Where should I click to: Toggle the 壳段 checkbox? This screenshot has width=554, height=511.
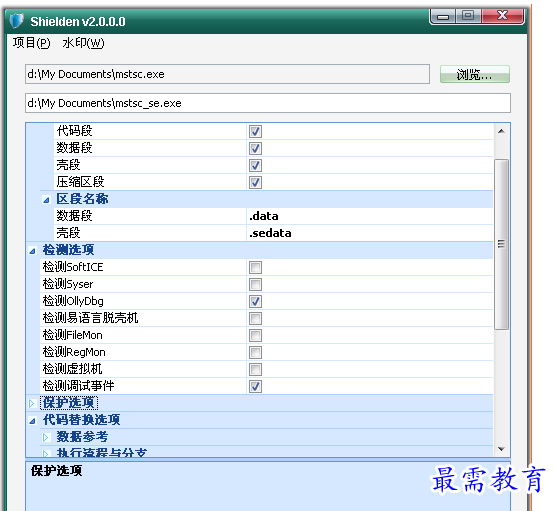[255, 165]
